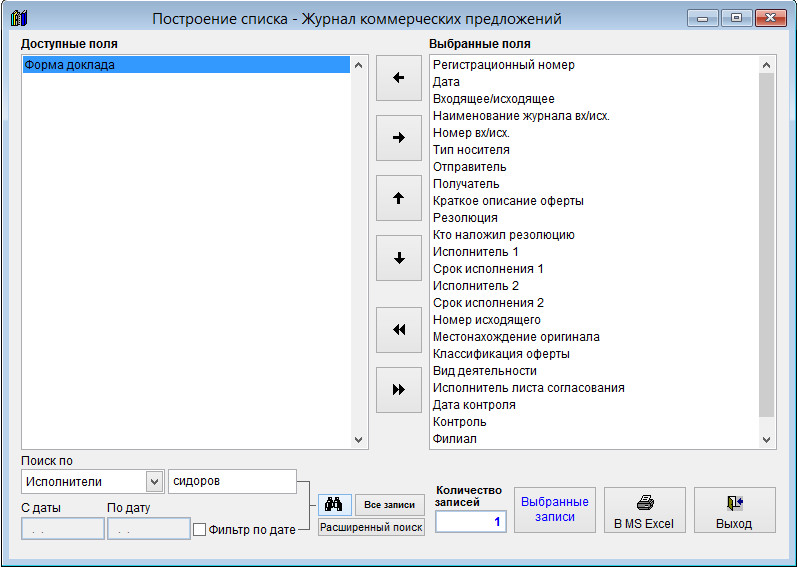This screenshot has width=798, height=567.
Task: Click the application icon in title bar
Action: [19, 19]
